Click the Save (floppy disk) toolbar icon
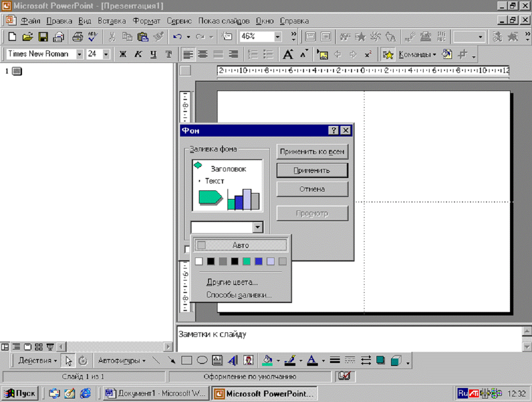 pyautogui.click(x=43, y=36)
